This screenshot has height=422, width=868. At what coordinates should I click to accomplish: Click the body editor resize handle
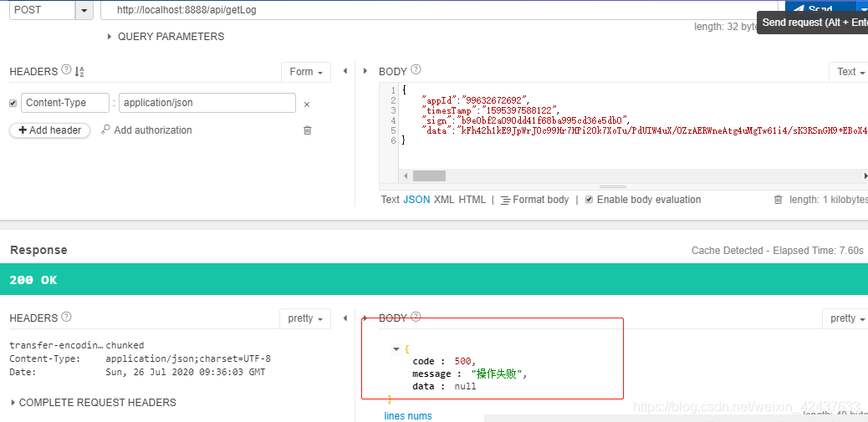tap(613, 187)
